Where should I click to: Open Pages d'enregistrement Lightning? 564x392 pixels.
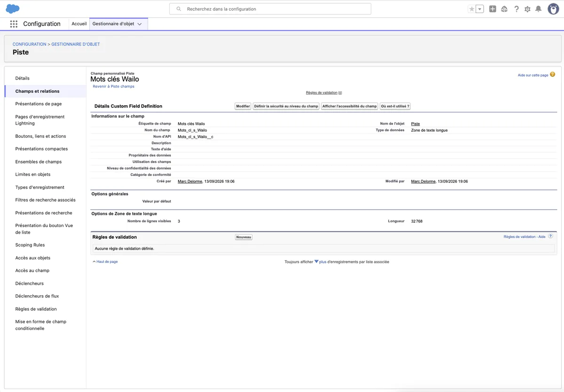pos(40,120)
